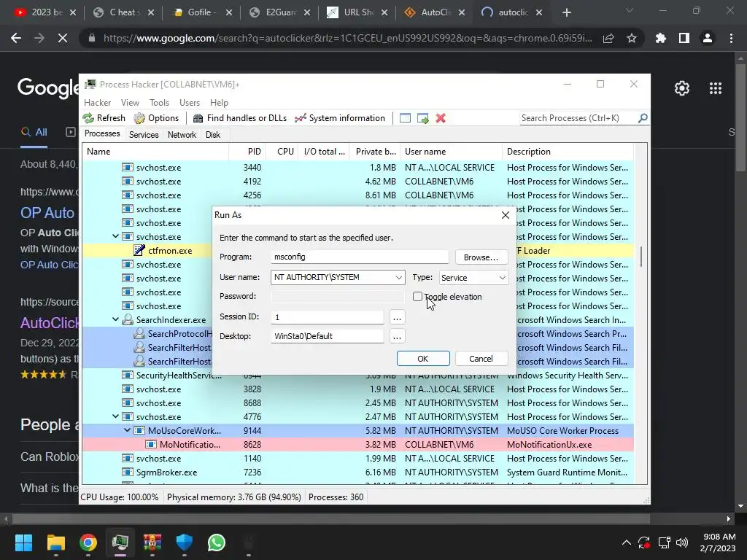This screenshot has height=560, width=747.
Task: Click the Program field containing msconfig
Action: point(359,257)
